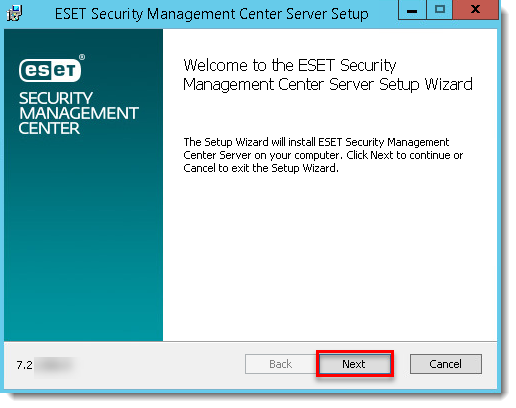Click the gray footer bar left of Back
Image resolution: width=516 pixels, height=408 pixels.
[160, 365]
